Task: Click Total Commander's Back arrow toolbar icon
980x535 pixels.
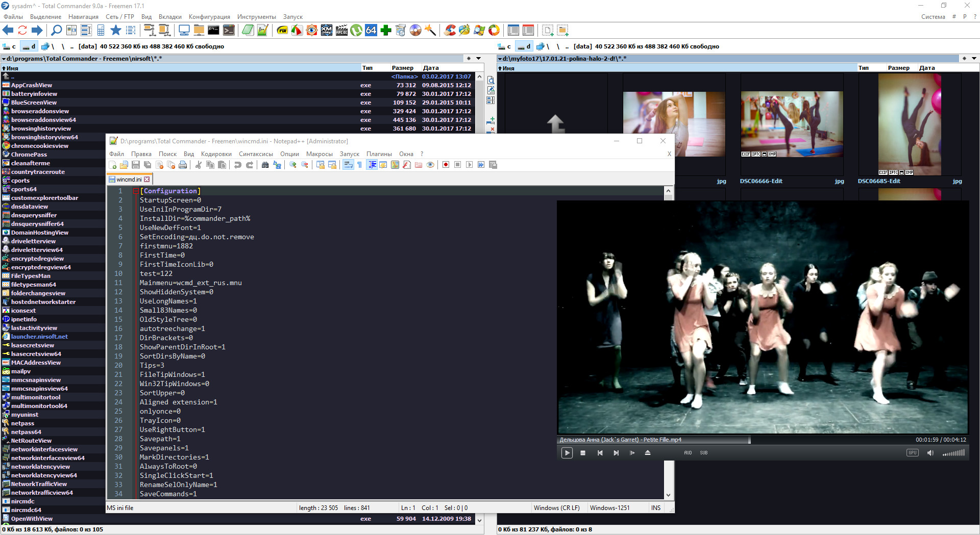Action: click(8, 31)
